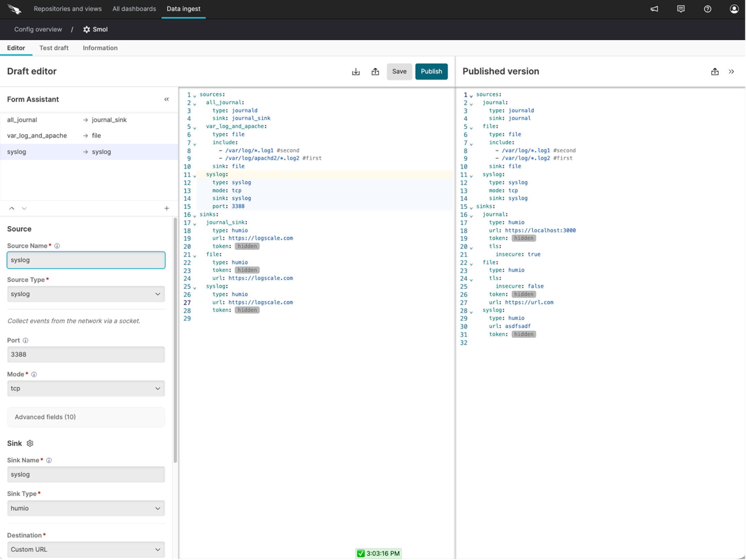Fold draft line 11 syslog block
Screen dimensions: 746x560
coord(195,176)
